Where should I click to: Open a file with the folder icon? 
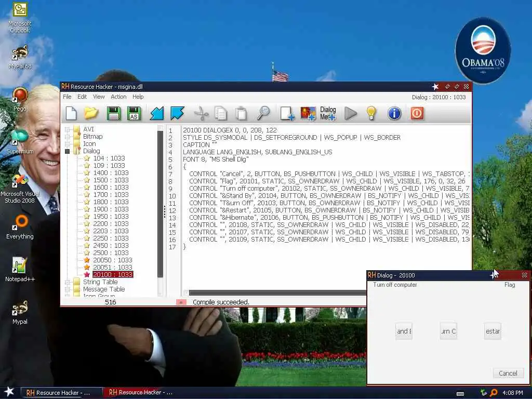coord(91,113)
